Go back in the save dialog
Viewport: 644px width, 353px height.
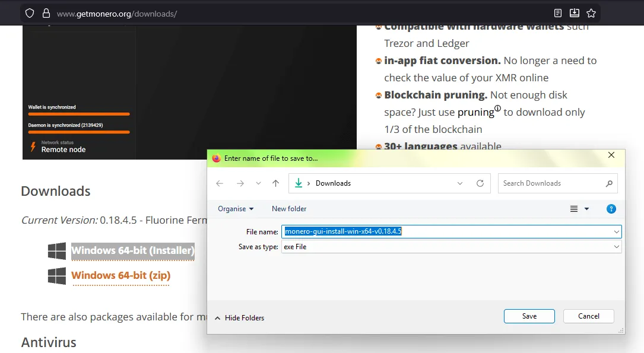[220, 183]
